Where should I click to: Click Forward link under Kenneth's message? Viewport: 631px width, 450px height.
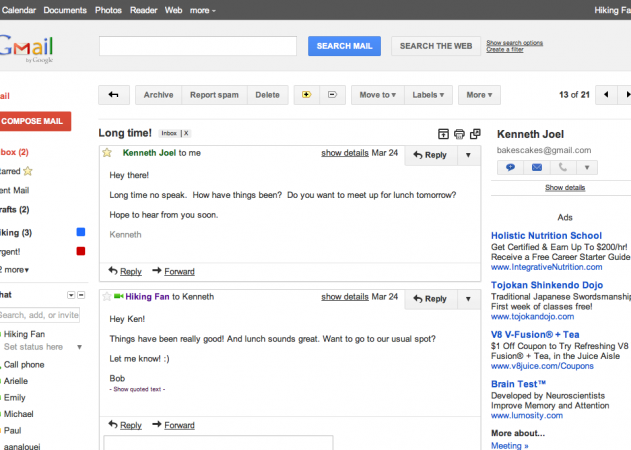[x=173, y=271]
